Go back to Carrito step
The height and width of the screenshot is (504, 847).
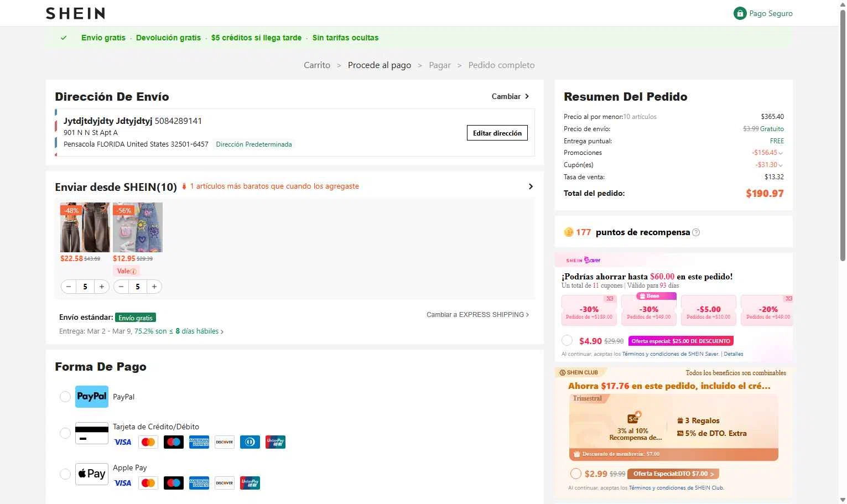[317, 65]
